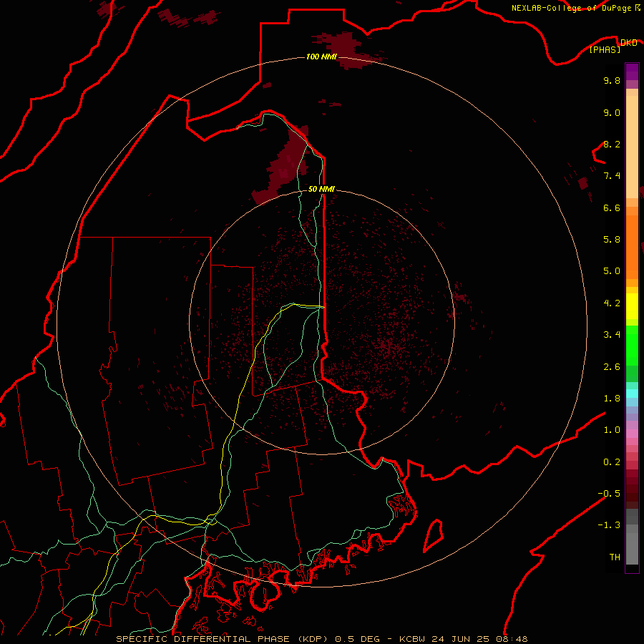Viewport: 644px width, 644px height.
Task: Click the 5.8 scale value
Action: [612, 240]
